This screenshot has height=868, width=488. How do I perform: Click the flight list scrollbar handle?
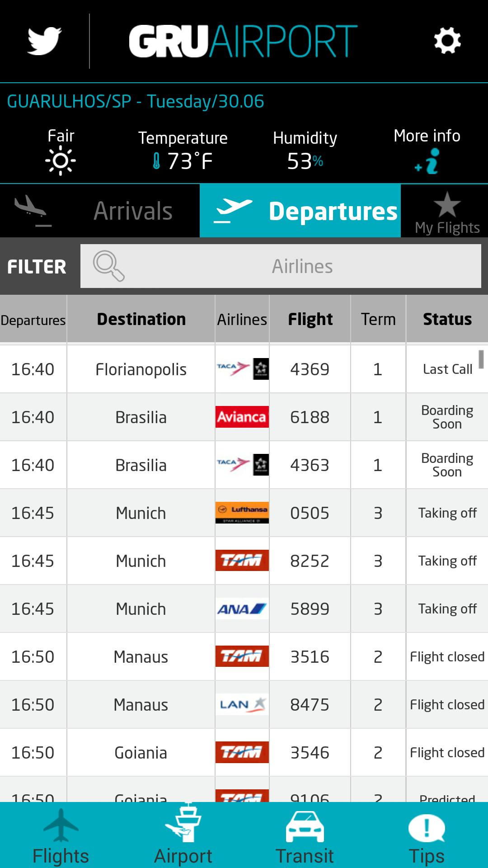(481, 359)
